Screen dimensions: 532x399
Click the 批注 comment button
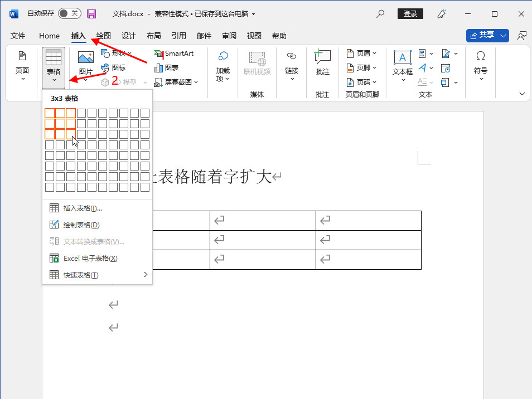[x=322, y=63]
